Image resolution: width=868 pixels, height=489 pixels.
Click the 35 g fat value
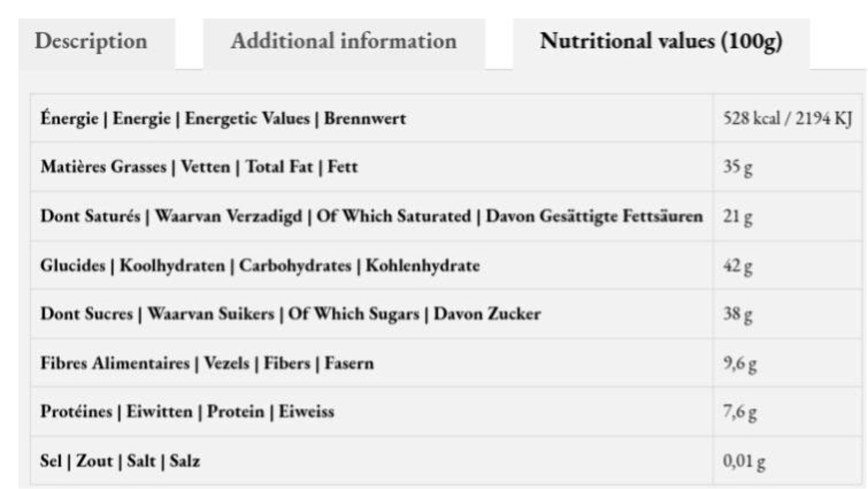click(x=738, y=167)
